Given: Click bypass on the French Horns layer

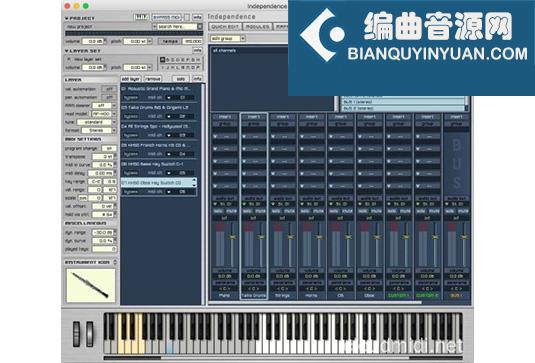Looking at the screenshot, I should [131, 154].
